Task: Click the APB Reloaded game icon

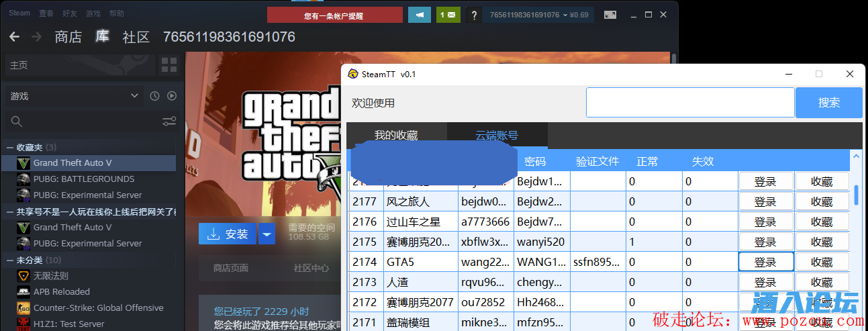Action: [x=23, y=292]
